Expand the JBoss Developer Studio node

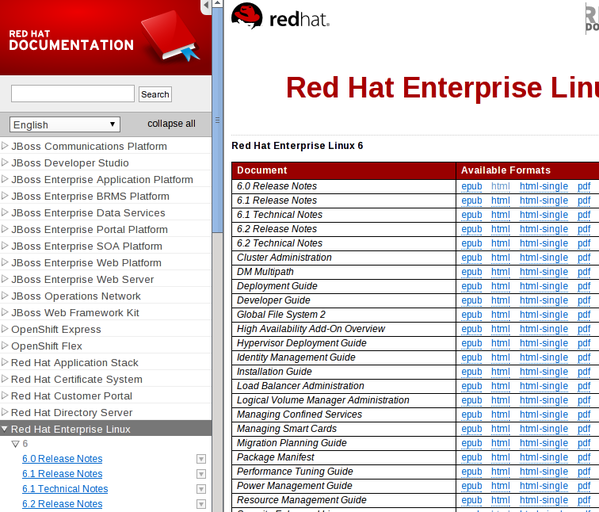pyautogui.click(x=5, y=162)
